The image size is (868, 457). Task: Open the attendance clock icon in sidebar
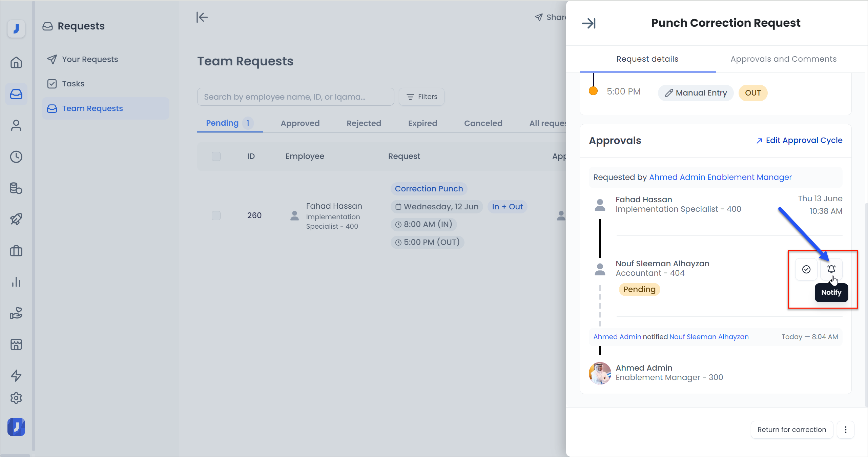point(16,157)
